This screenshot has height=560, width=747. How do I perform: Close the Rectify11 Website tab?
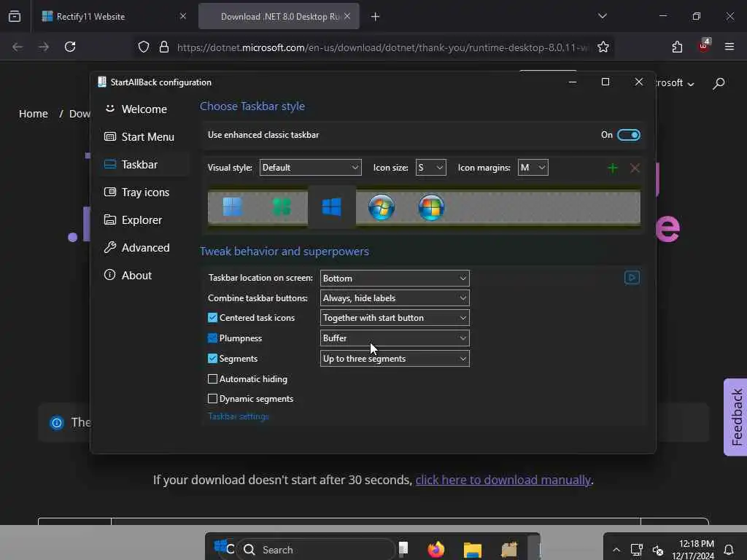(183, 16)
